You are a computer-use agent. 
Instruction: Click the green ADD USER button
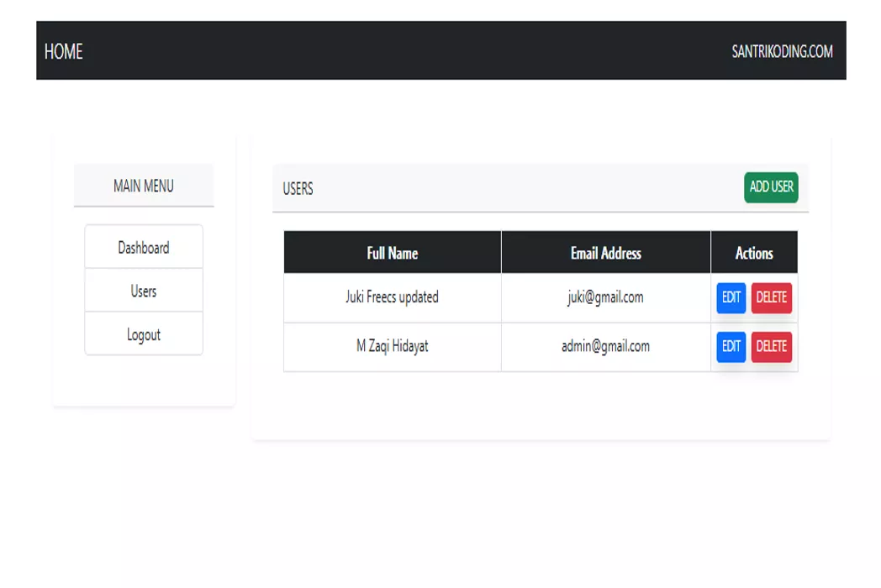(771, 187)
